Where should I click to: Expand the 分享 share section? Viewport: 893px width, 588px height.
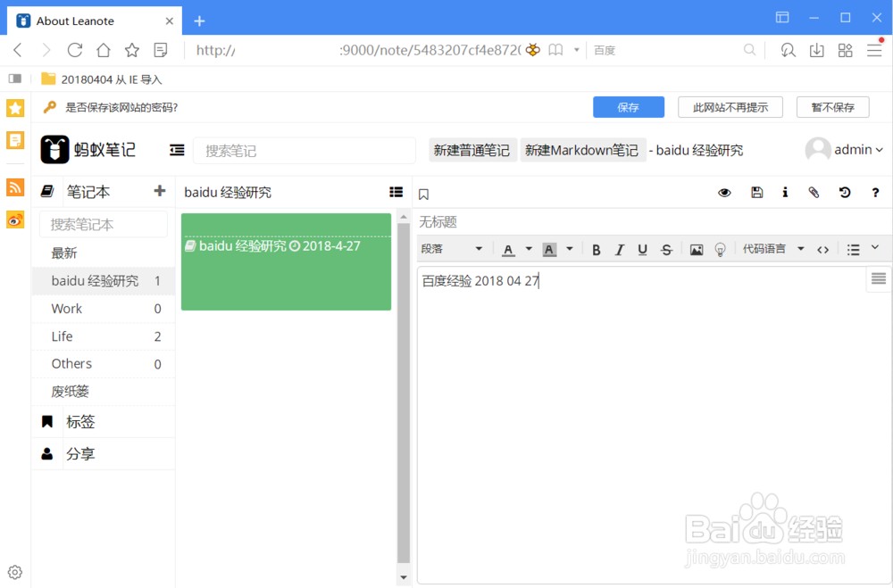pyautogui.click(x=103, y=453)
